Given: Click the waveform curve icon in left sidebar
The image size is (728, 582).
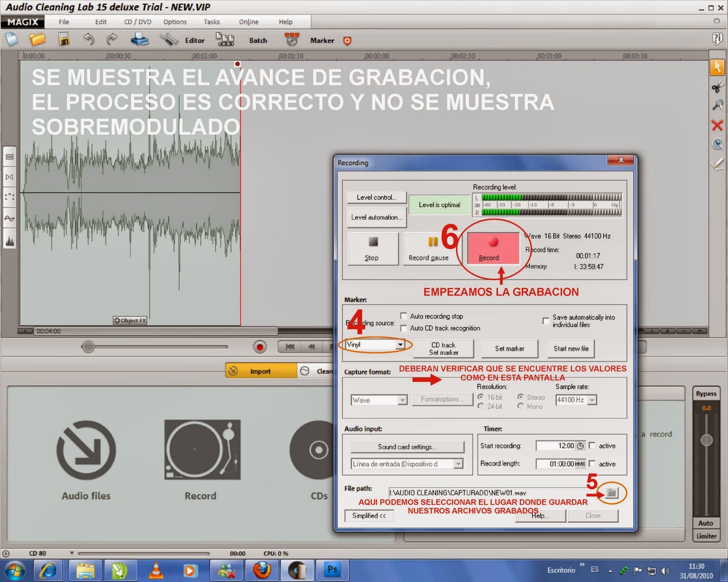Looking at the screenshot, I should [x=10, y=219].
